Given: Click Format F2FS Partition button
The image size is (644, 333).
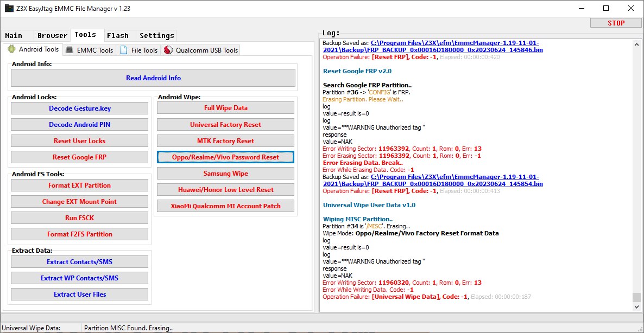Looking at the screenshot, I should 80,234.
